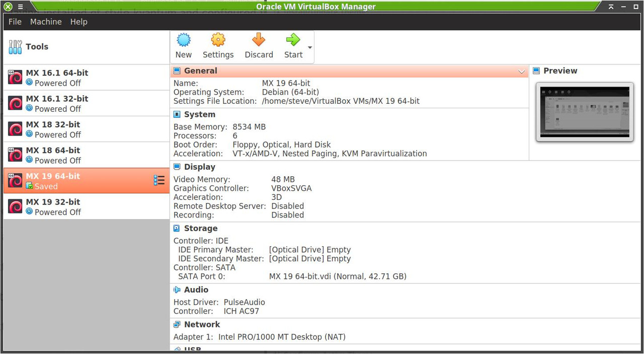The height and width of the screenshot is (354, 644).
Task: Click the Host Driver value PulseAudio
Action: coord(244,302)
